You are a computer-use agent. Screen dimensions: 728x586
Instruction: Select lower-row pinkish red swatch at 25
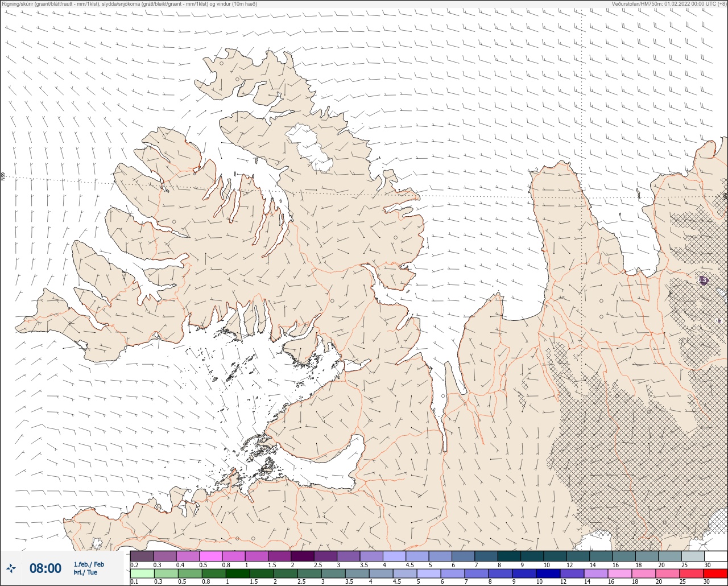(x=692, y=573)
